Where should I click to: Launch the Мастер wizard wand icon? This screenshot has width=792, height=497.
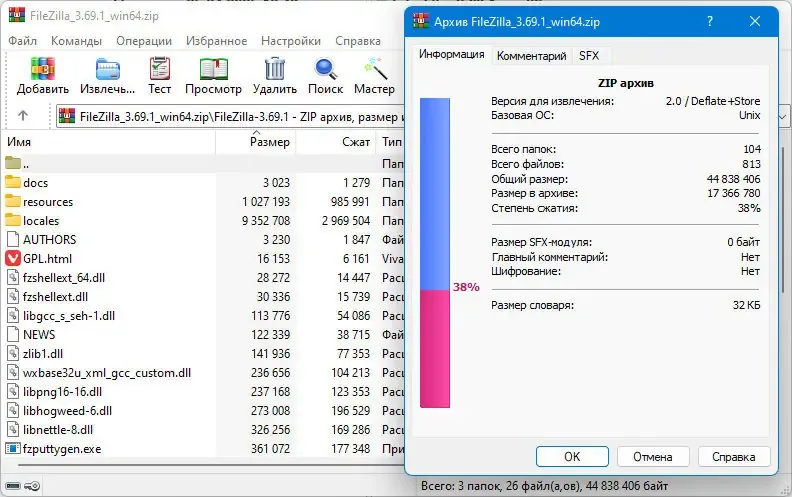[x=374, y=69]
